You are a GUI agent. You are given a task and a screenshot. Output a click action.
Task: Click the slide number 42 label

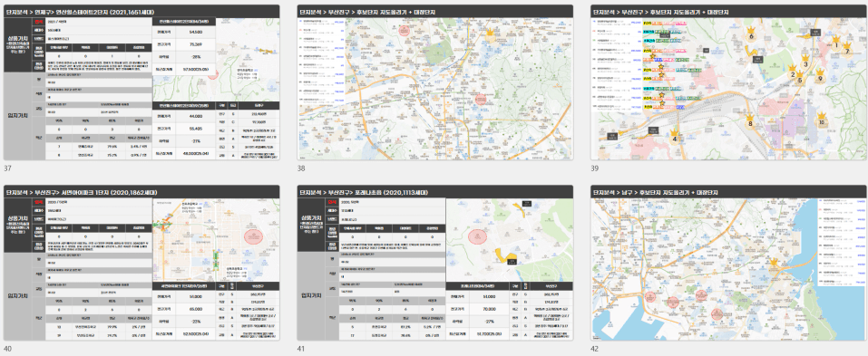(594, 349)
